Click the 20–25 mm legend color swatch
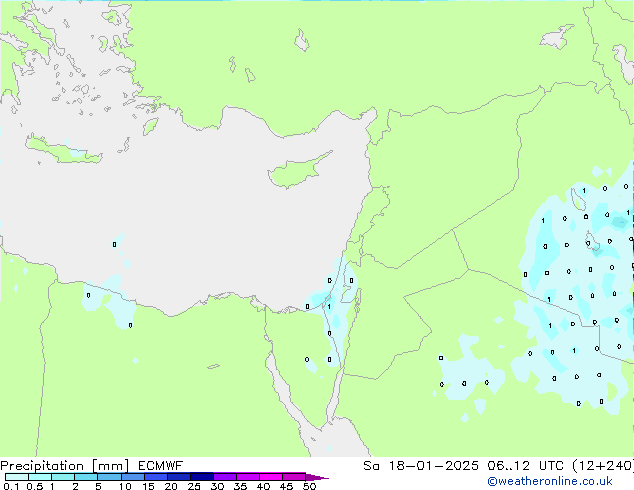 [178, 477]
